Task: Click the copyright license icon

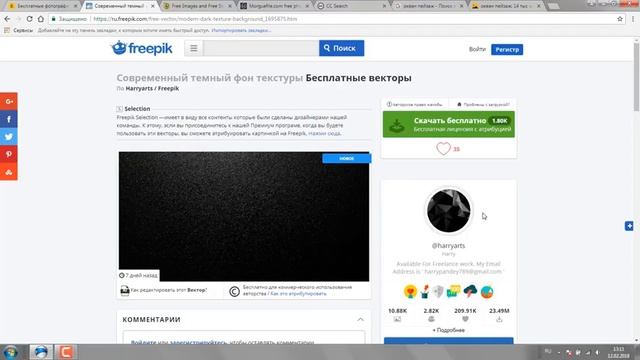Action: coord(234,291)
